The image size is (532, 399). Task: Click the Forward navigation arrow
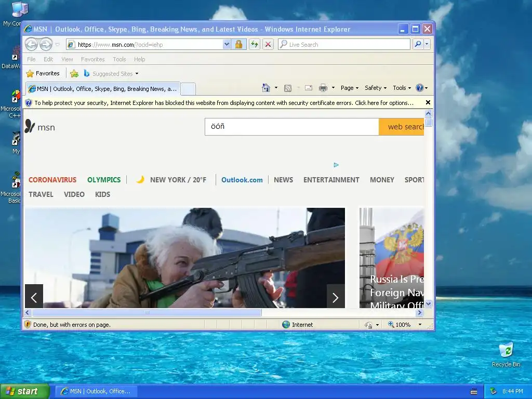(x=46, y=45)
